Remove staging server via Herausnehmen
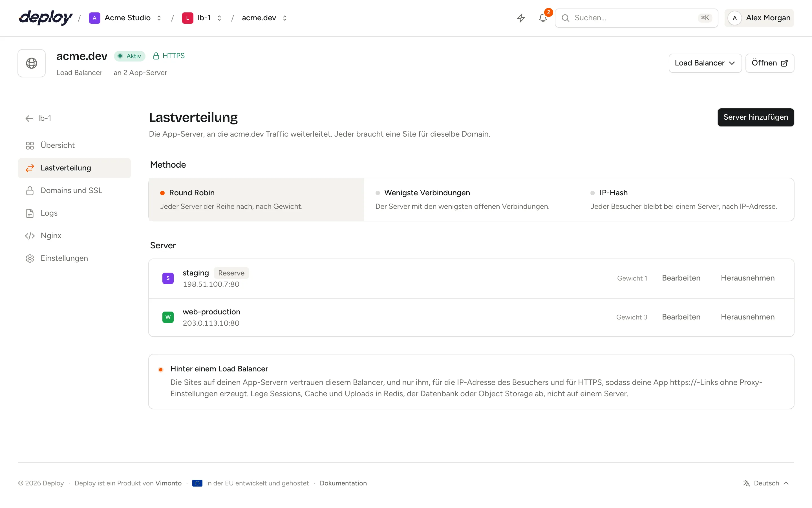This screenshot has width=812, height=508. (748, 278)
